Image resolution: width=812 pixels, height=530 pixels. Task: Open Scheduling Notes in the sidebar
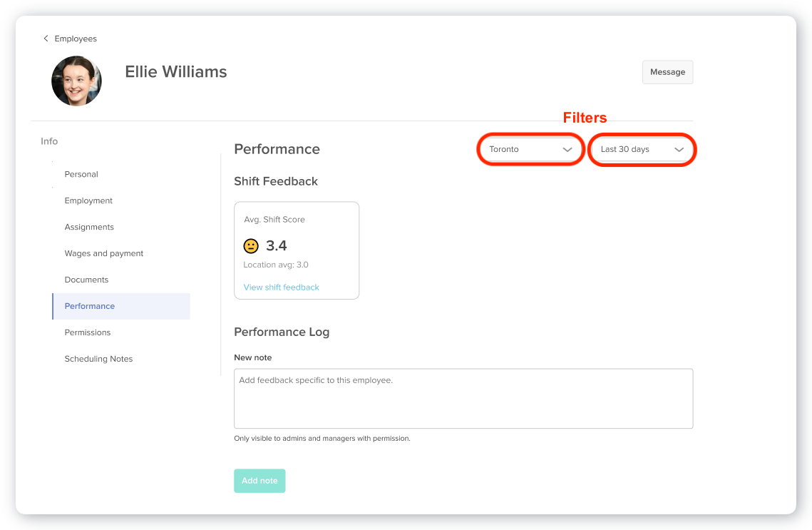click(98, 359)
